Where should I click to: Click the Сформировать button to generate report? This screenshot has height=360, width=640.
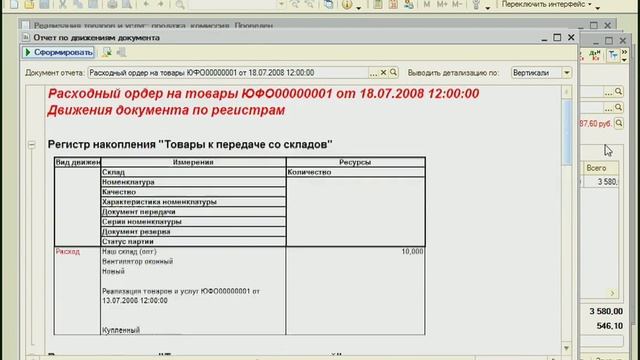(x=58, y=52)
